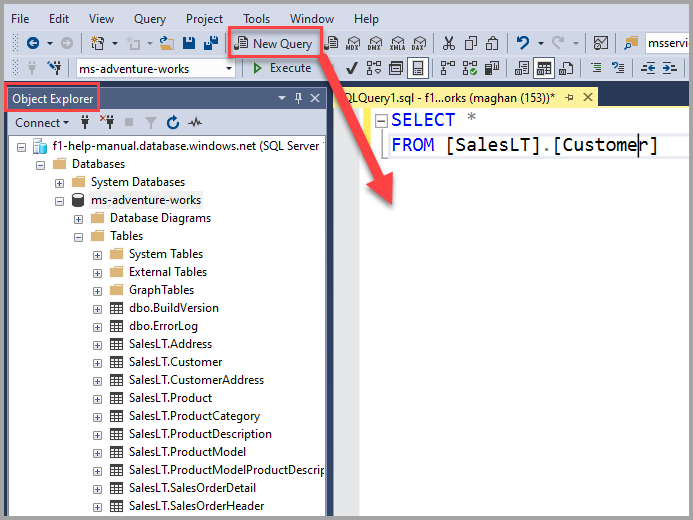The width and height of the screenshot is (693, 520).
Task: Pin the Object Explorer panel
Action: point(298,98)
